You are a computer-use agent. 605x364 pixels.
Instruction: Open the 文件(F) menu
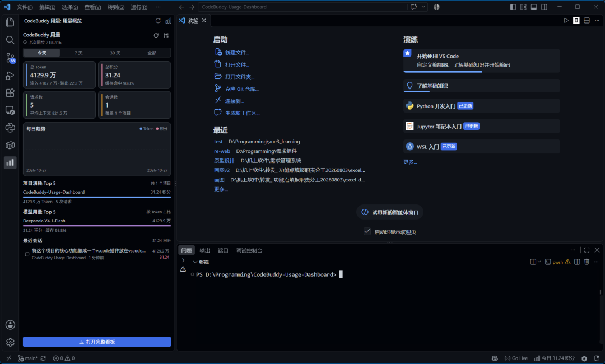tap(25, 7)
